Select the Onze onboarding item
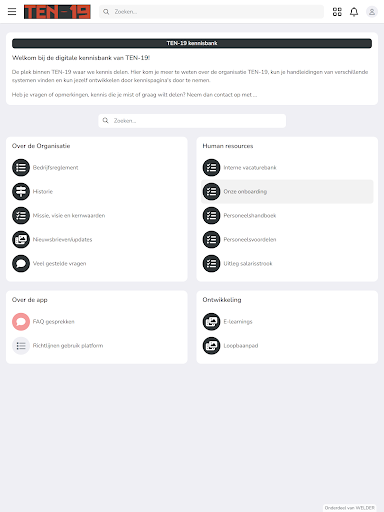This screenshot has width=384, height=512. point(287,192)
